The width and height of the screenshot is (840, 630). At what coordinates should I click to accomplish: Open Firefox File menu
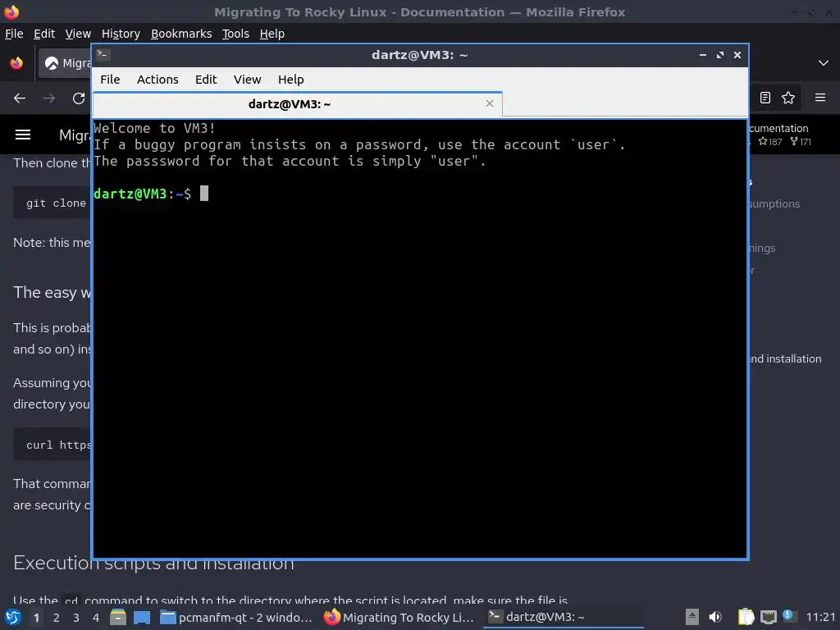coord(14,34)
